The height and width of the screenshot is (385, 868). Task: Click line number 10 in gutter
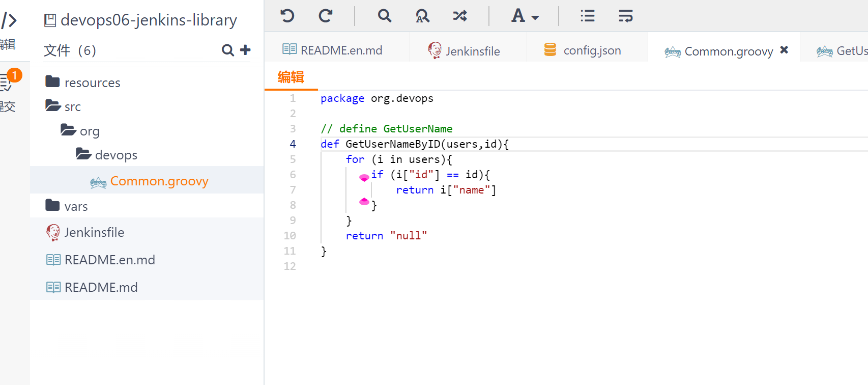tap(290, 236)
